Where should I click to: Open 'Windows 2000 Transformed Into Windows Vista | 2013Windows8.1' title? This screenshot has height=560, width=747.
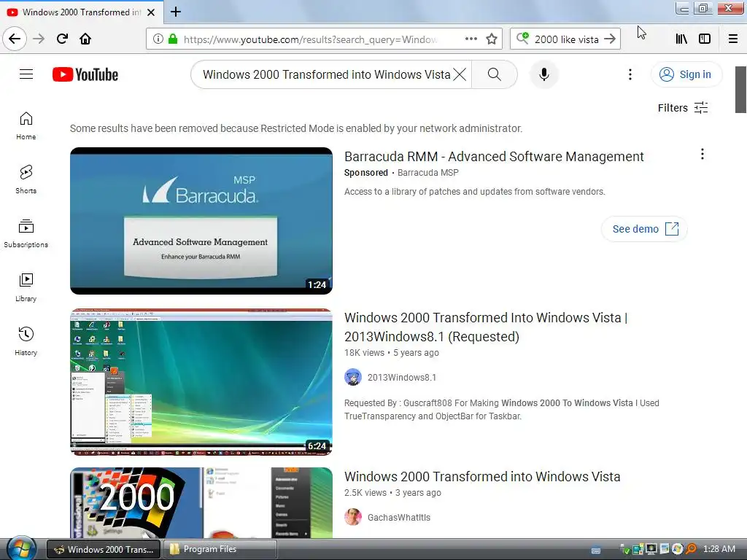(486, 327)
